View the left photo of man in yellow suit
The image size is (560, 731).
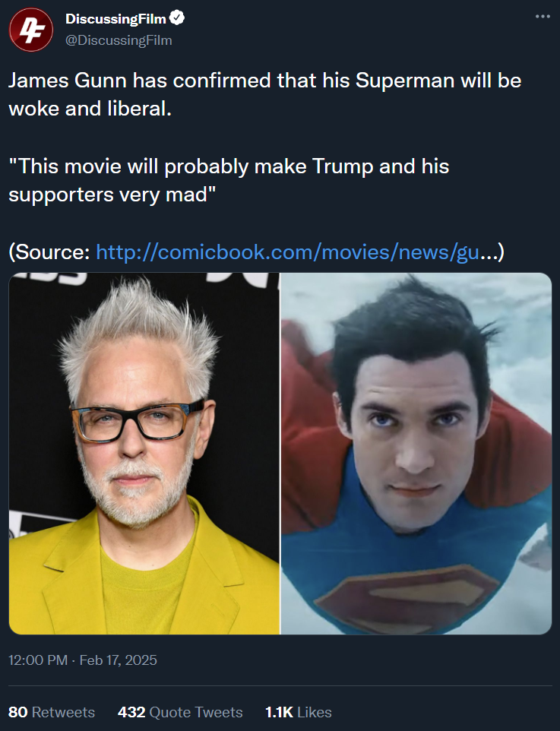144,453
